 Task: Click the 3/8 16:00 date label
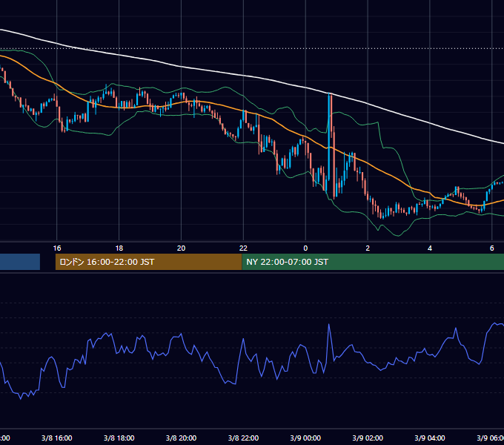(x=57, y=438)
